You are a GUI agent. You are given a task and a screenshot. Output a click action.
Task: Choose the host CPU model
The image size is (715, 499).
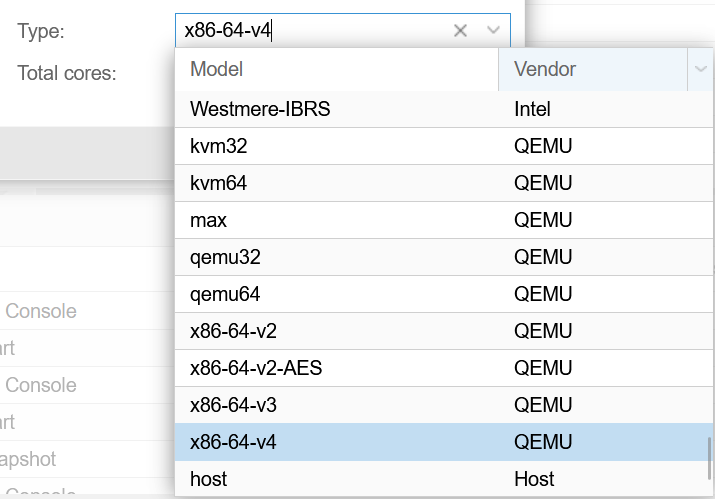(x=444, y=479)
